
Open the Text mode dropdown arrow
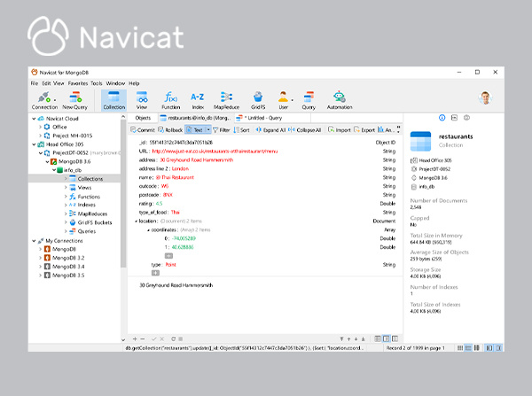click(208, 130)
